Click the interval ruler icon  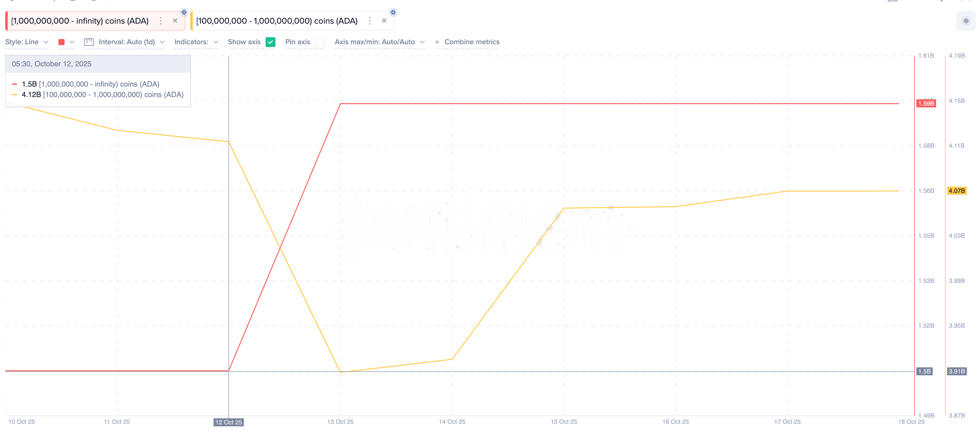tap(89, 42)
